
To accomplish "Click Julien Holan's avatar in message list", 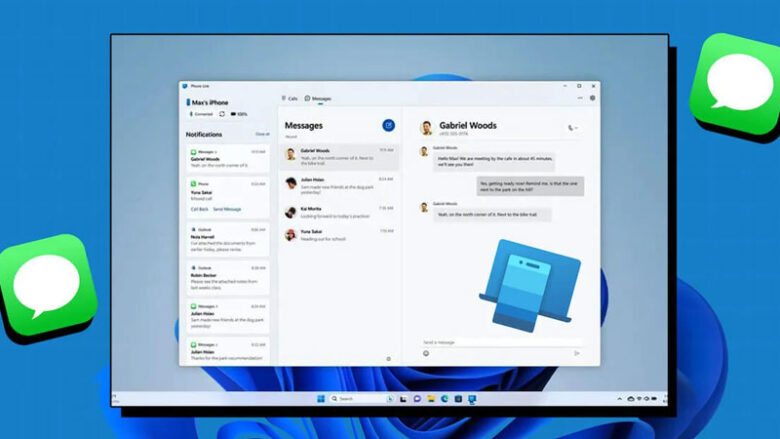I will tap(291, 183).
